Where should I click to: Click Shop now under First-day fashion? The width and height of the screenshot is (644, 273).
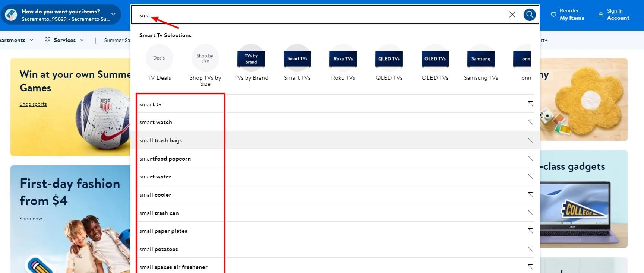point(31,219)
